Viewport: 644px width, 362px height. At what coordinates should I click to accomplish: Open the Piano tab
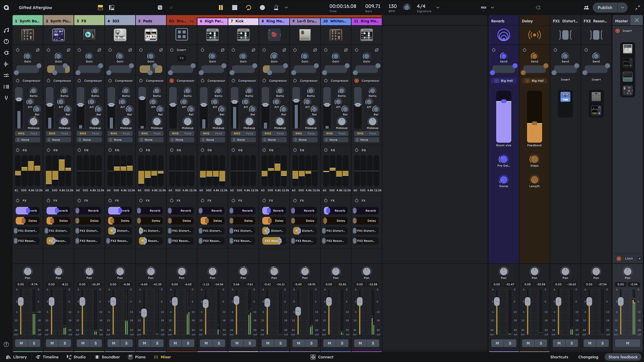137,357
